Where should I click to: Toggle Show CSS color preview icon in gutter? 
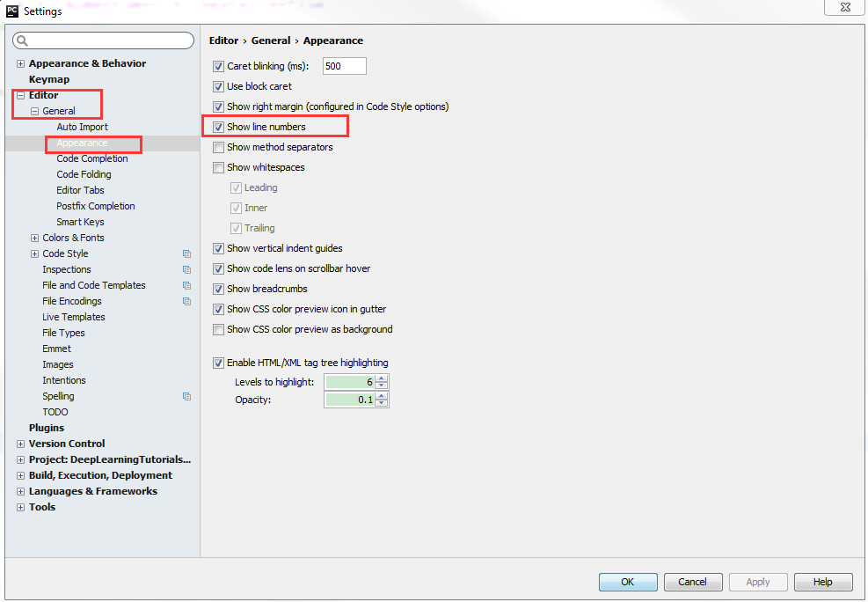218,309
